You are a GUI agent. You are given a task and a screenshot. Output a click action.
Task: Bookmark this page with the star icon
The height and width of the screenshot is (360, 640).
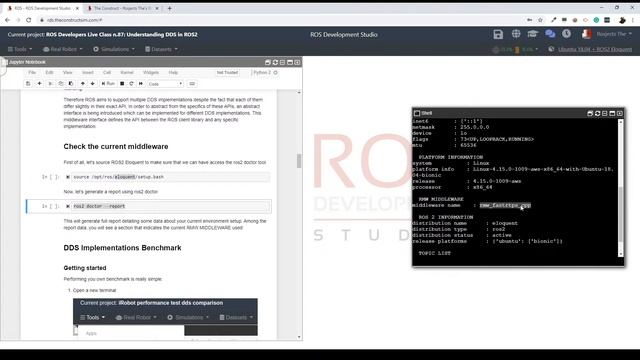coord(540,20)
